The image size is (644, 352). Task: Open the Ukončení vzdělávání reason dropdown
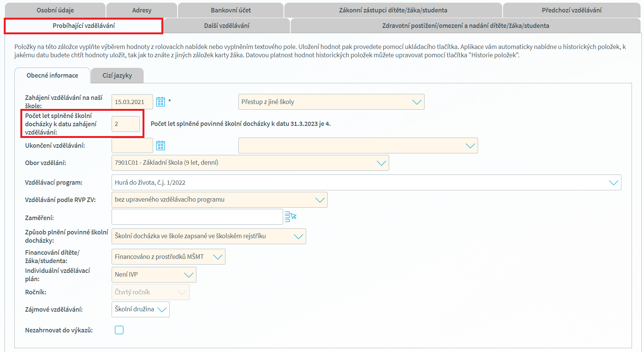pyautogui.click(x=358, y=145)
